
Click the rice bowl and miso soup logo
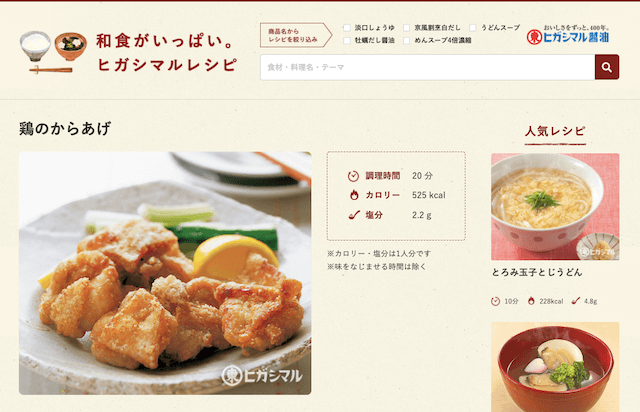tap(53, 52)
